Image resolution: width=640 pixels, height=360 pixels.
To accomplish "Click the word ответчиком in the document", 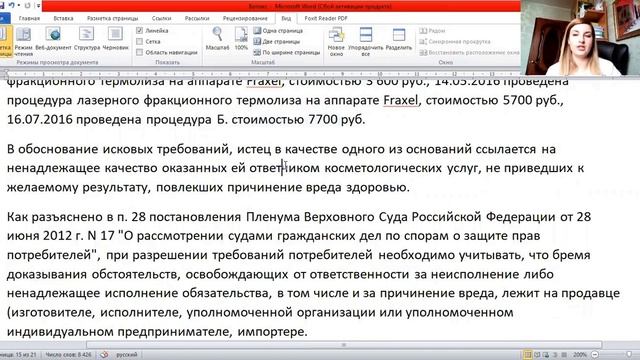I will (284, 168).
